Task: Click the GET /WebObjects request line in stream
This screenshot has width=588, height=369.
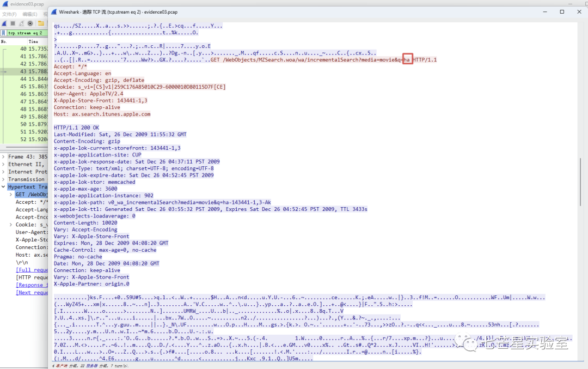Action: coord(323,60)
